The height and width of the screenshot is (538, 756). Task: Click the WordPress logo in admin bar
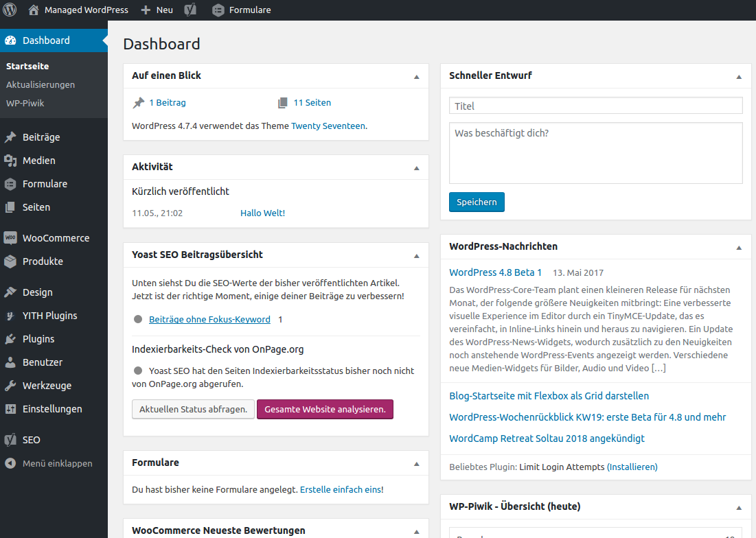[10, 10]
